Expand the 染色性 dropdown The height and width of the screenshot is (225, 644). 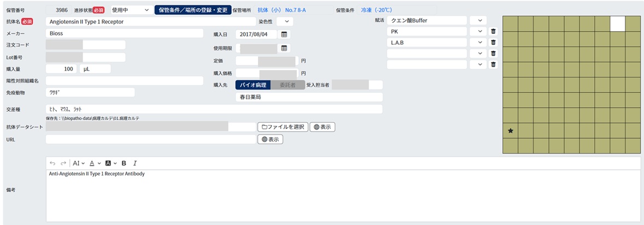[285, 22]
